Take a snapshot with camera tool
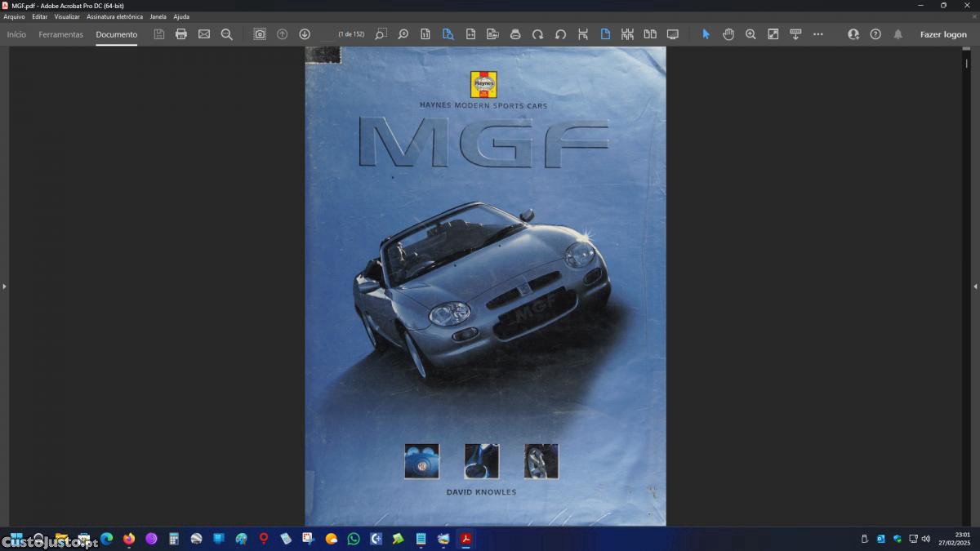Image resolution: width=980 pixels, height=551 pixels. [260, 34]
